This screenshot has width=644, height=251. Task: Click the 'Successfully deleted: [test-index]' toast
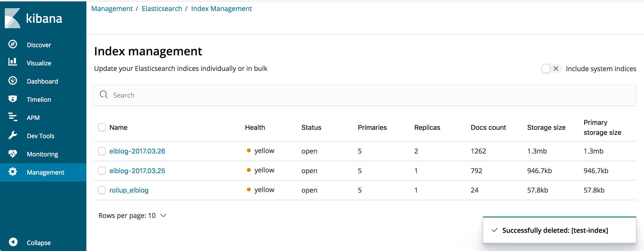tap(560, 230)
